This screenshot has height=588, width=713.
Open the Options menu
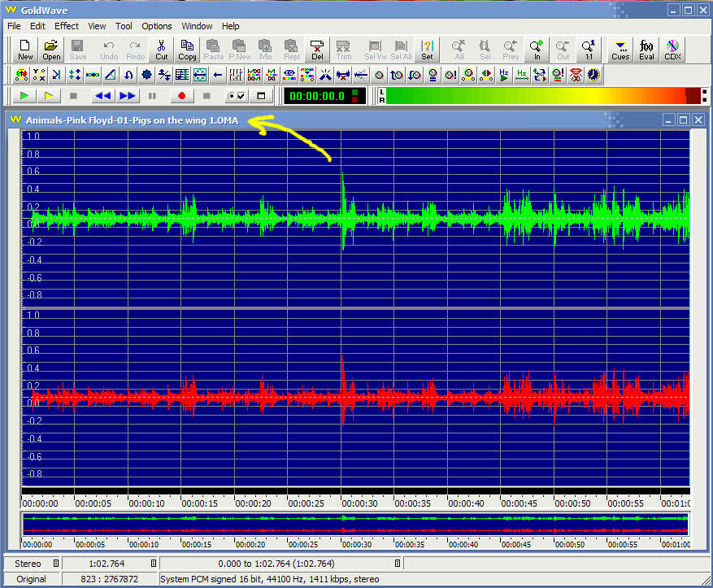157,26
